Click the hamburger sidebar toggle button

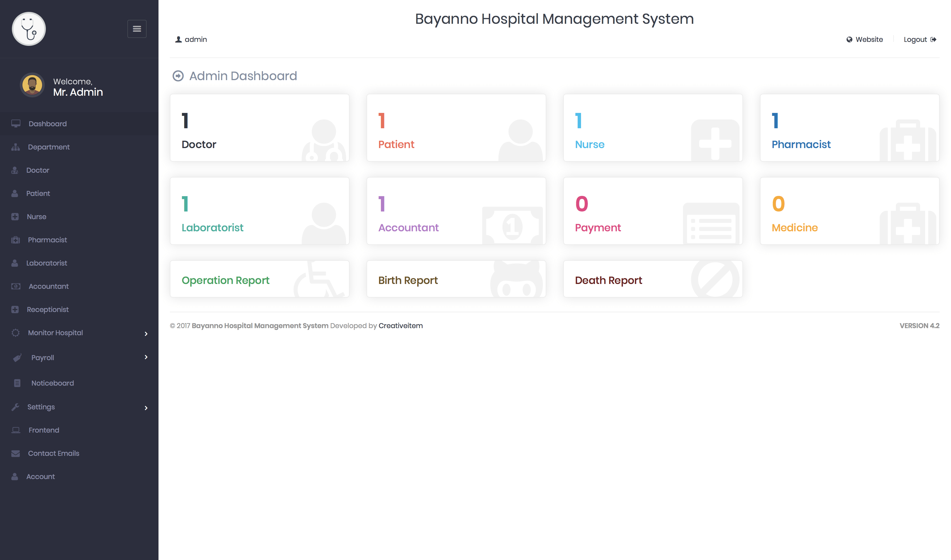[137, 29]
